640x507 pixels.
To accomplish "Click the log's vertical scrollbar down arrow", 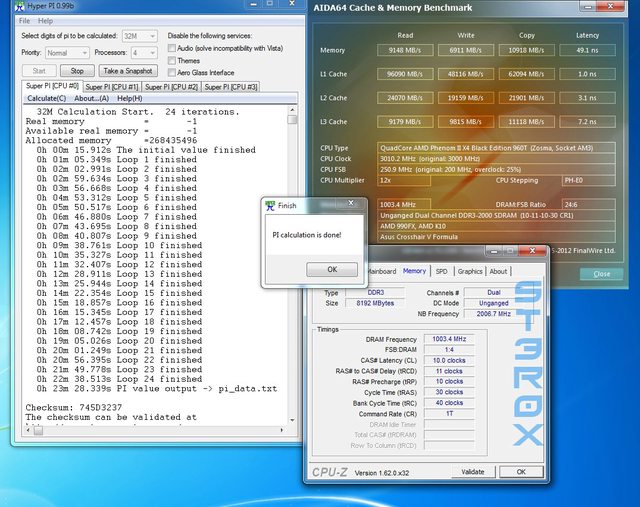I will [x=292, y=420].
